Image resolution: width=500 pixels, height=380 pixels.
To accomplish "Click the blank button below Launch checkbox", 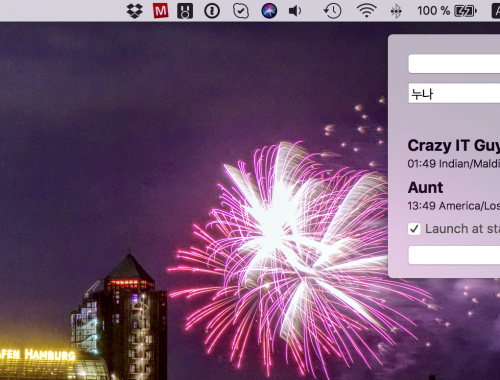I will point(454,255).
